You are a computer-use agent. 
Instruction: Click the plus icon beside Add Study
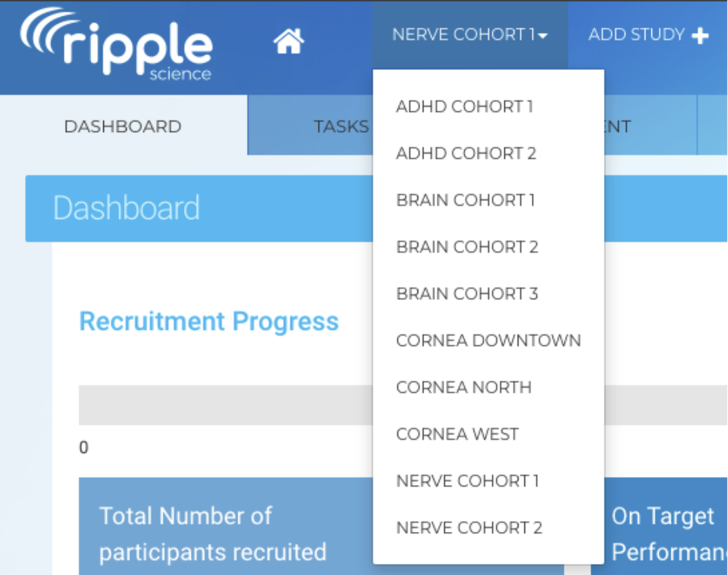pos(700,36)
